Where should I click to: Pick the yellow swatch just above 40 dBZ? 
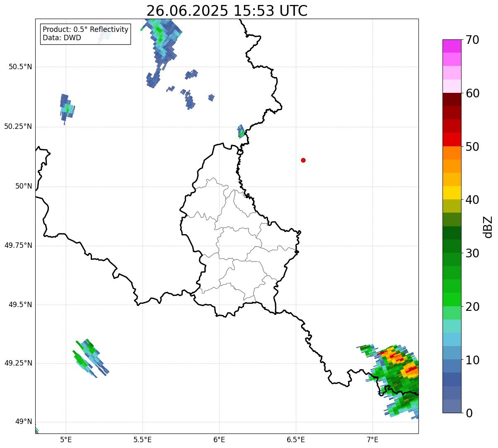[x=452, y=193]
